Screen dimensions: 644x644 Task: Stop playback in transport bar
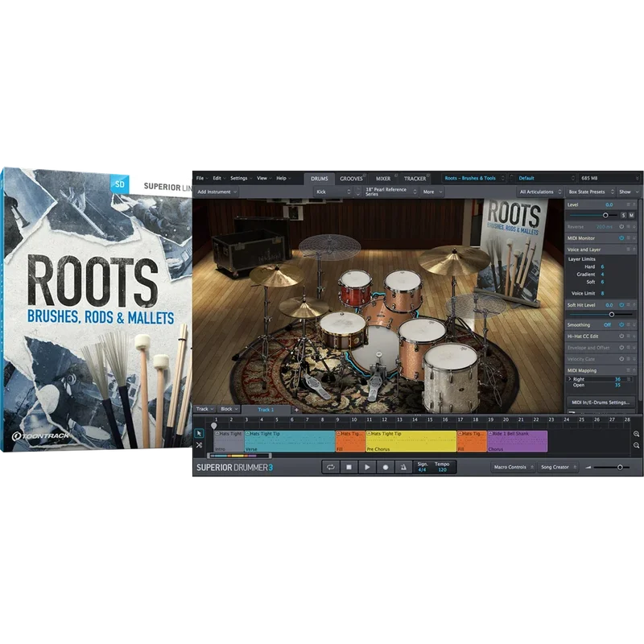click(349, 468)
